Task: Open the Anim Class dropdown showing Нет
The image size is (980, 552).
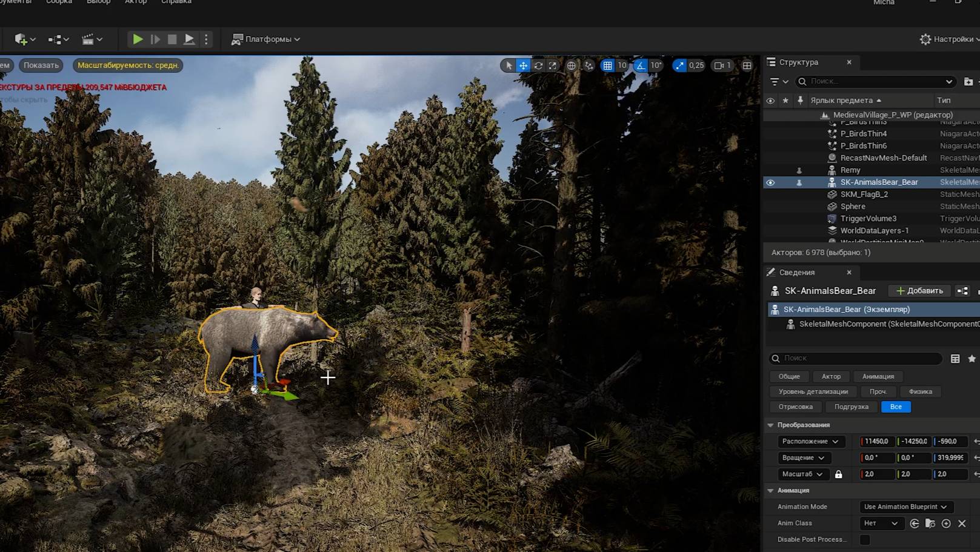Action: point(881,523)
